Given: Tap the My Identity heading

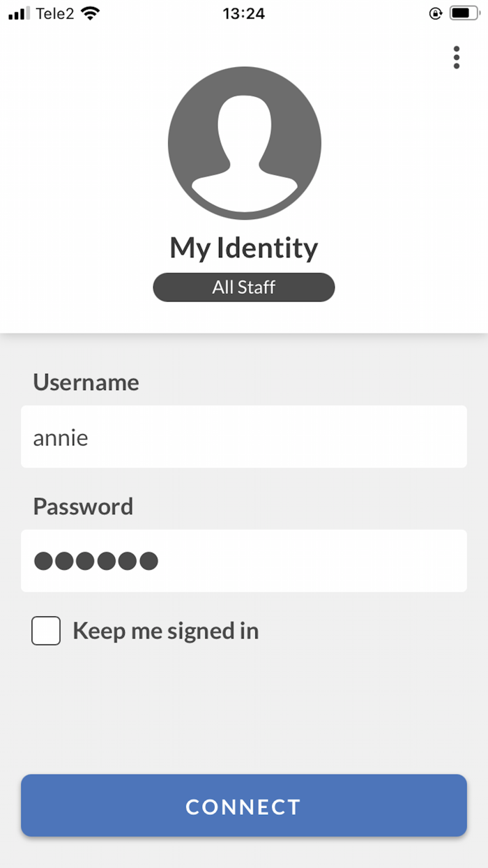Looking at the screenshot, I should coord(244,248).
